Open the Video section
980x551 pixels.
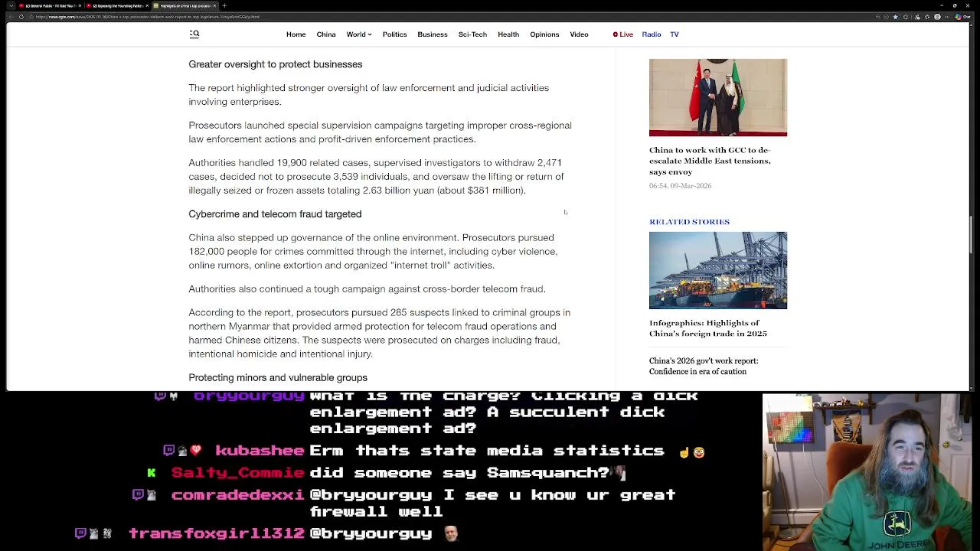pos(579,34)
